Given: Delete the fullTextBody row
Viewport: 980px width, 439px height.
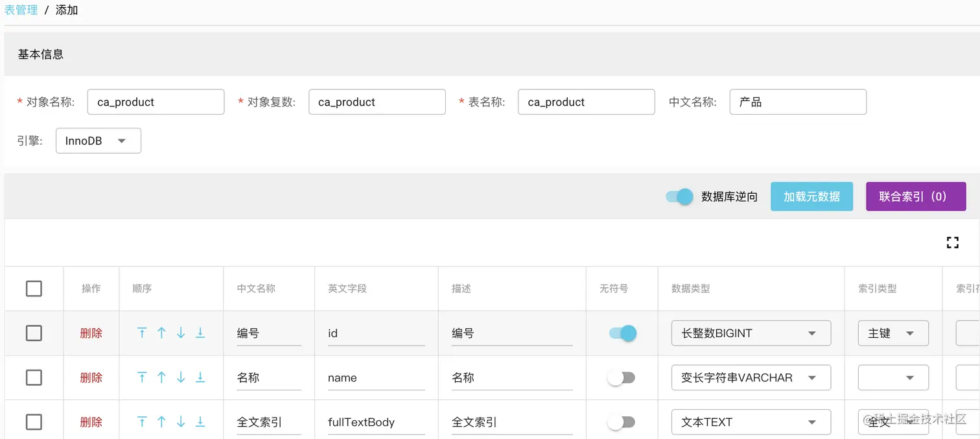Looking at the screenshot, I should pyautogui.click(x=91, y=422).
